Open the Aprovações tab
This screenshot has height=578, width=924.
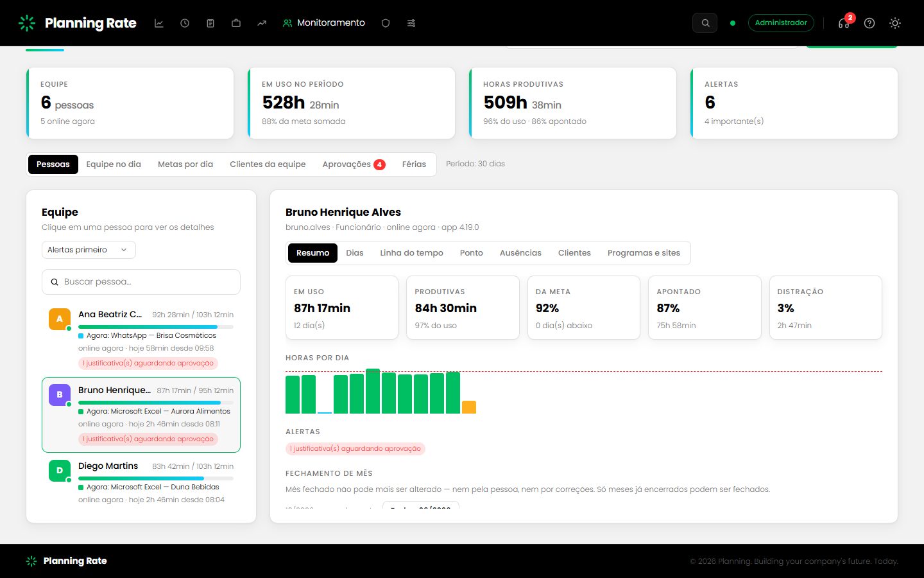point(354,164)
